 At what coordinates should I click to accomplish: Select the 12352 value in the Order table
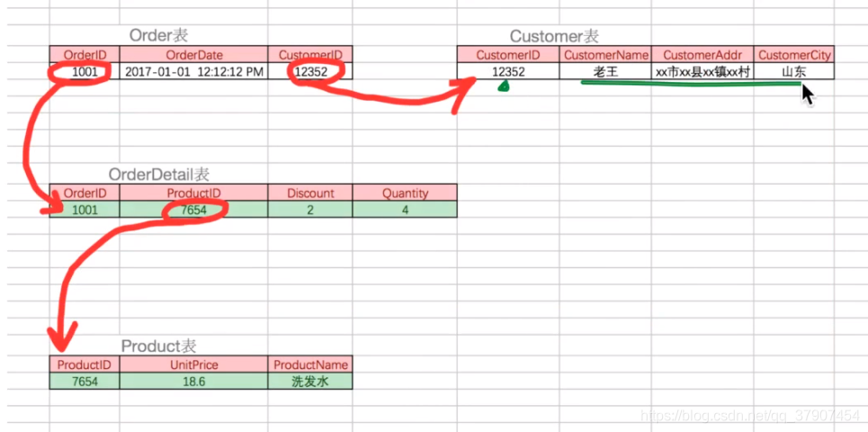point(310,71)
